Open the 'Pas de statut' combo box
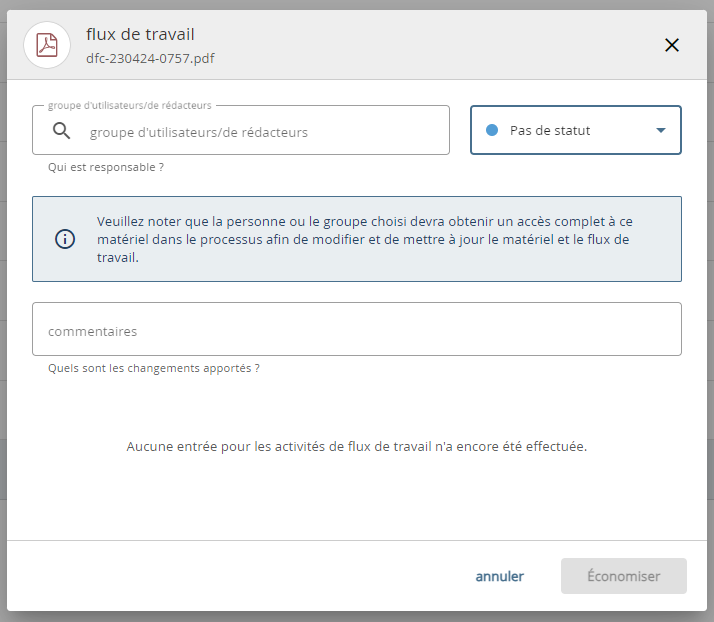This screenshot has width=714, height=622. click(575, 130)
